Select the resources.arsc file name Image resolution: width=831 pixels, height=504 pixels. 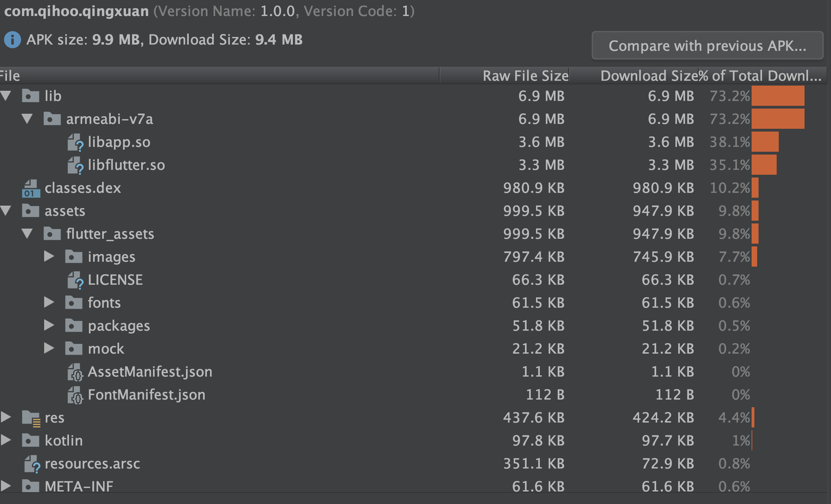(92, 464)
